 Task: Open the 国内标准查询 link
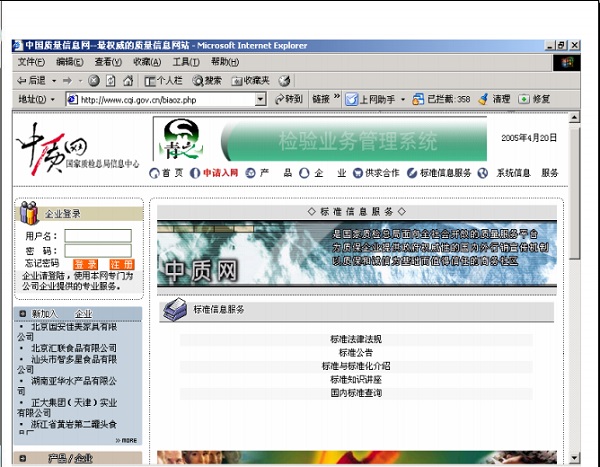point(356,393)
